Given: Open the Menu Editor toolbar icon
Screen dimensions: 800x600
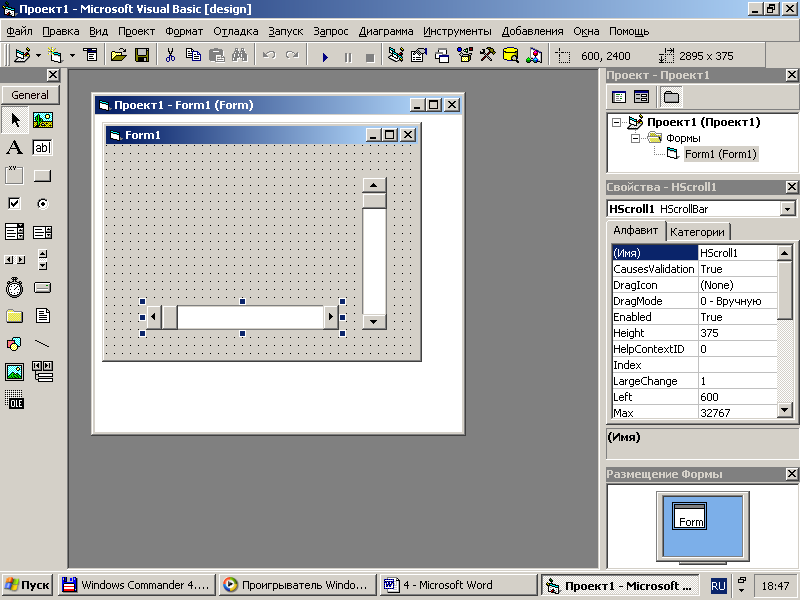Looking at the screenshot, I should point(91,55).
